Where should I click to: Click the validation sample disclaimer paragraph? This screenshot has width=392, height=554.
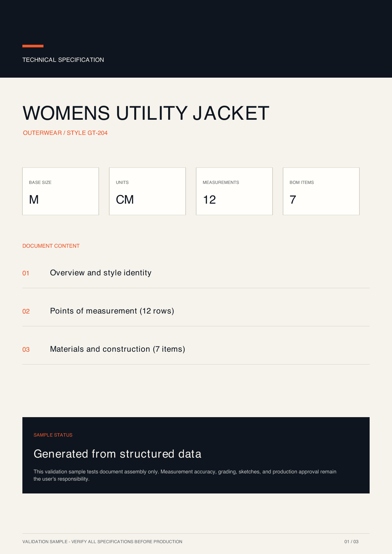click(185, 475)
